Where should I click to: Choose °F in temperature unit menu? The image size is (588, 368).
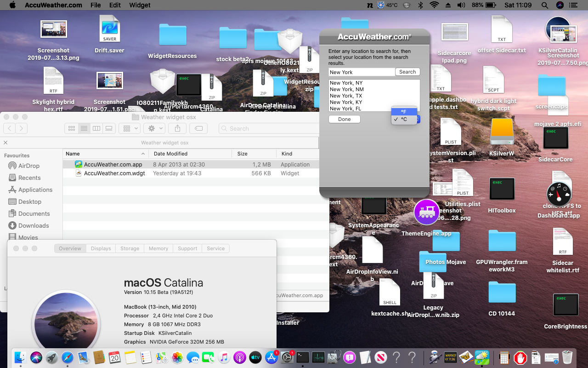point(404,112)
